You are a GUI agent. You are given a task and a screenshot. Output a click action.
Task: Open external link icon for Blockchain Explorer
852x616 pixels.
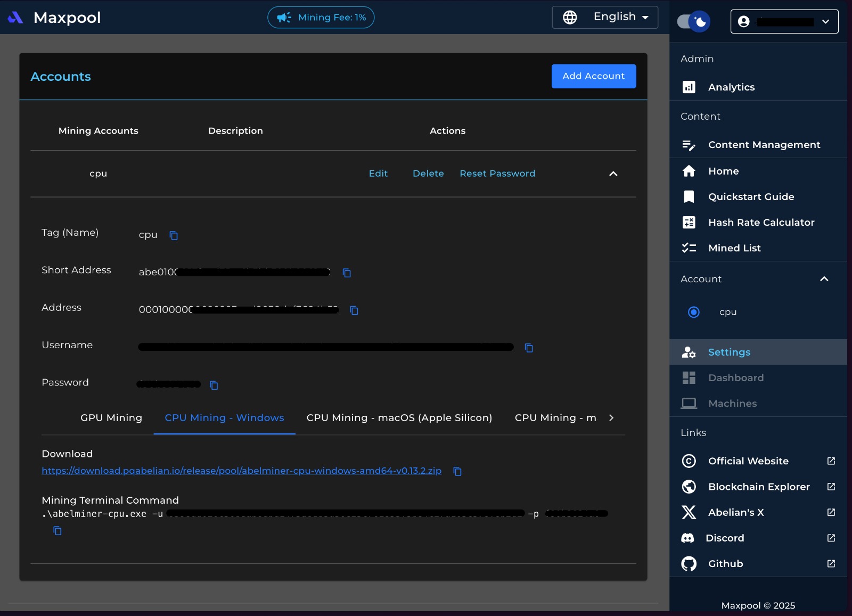(831, 487)
